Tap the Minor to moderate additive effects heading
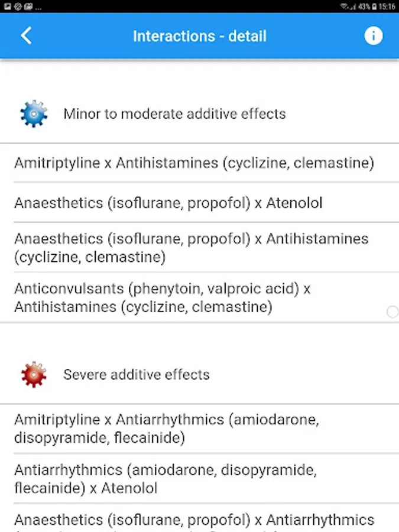The height and width of the screenshot is (532, 399). pos(174,113)
